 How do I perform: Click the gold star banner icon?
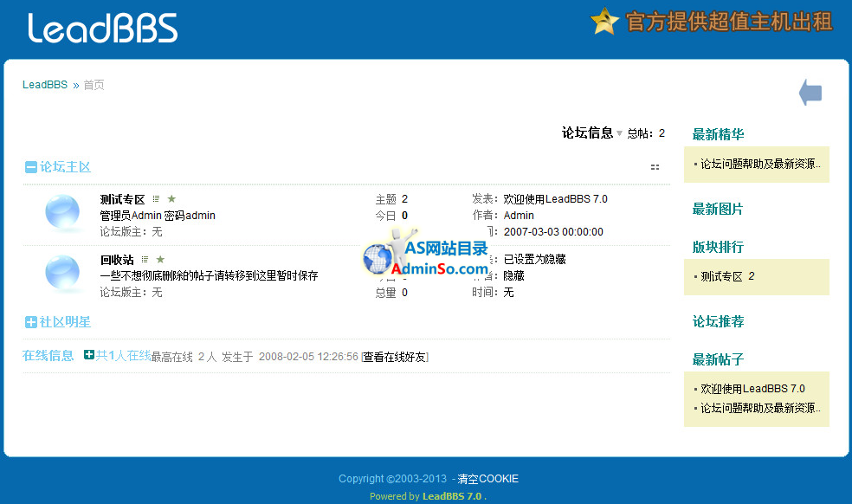pos(604,21)
